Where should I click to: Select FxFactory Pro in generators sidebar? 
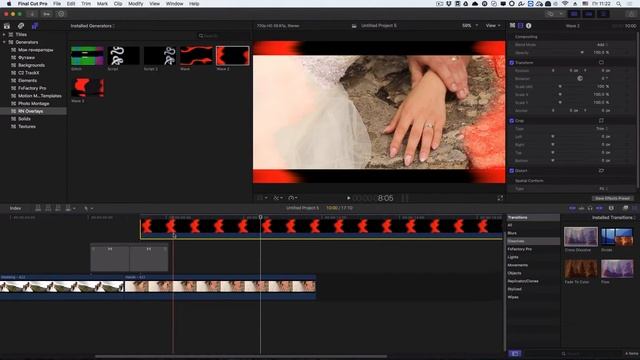point(32,88)
